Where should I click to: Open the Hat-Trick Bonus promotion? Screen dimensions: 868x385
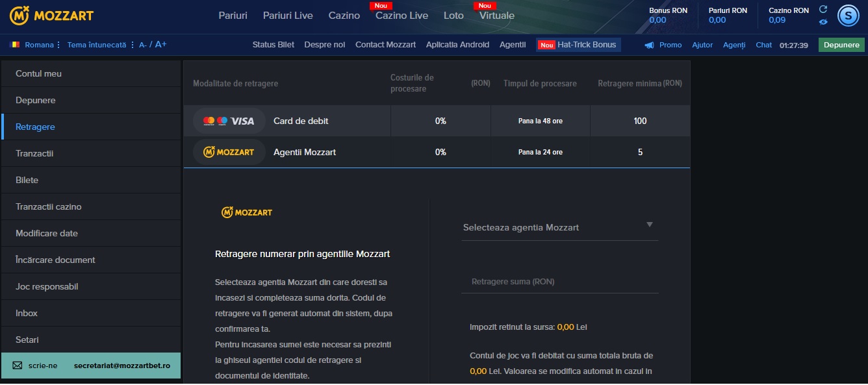578,45
